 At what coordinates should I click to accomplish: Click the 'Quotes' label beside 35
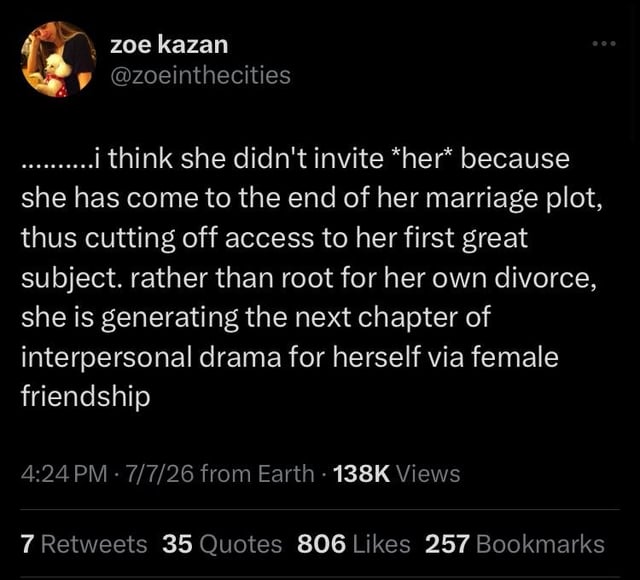click(240, 544)
